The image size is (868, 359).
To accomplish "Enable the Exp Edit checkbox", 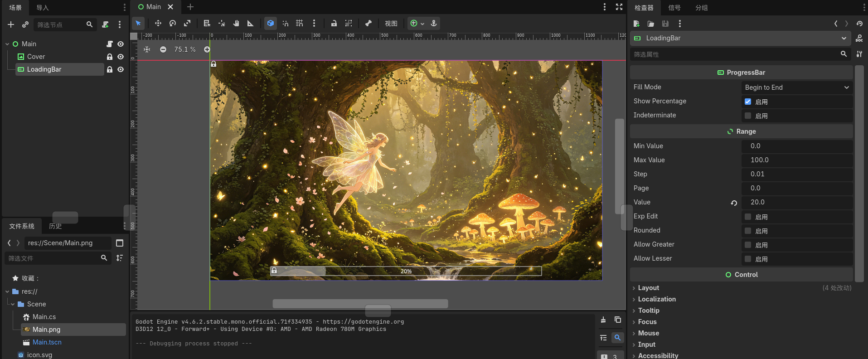I will point(748,217).
